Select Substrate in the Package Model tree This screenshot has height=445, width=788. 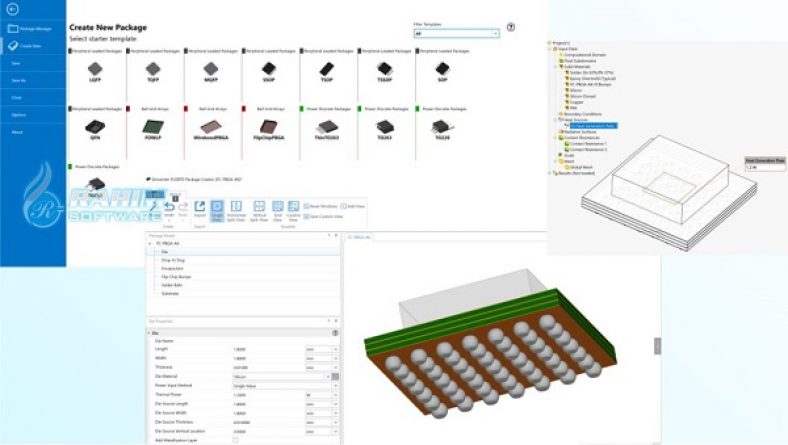pyautogui.click(x=170, y=293)
